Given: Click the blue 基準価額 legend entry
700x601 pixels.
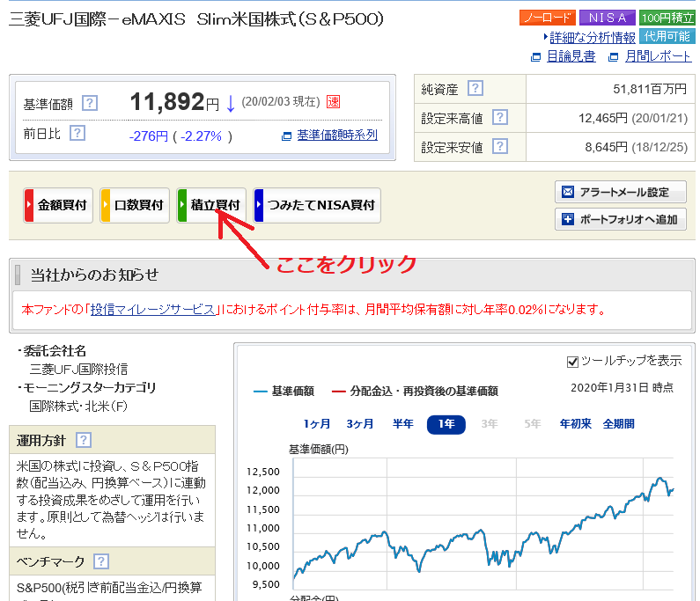Looking at the screenshot, I should tap(284, 392).
